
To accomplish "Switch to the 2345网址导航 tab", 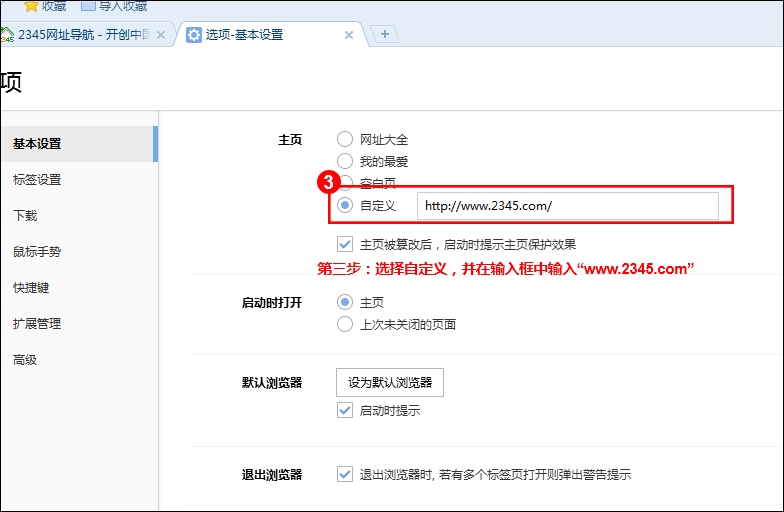I will click(84, 34).
